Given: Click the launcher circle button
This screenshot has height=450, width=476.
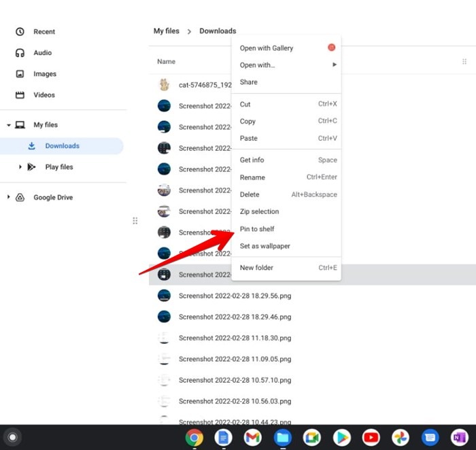Looking at the screenshot, I should 10,437.
